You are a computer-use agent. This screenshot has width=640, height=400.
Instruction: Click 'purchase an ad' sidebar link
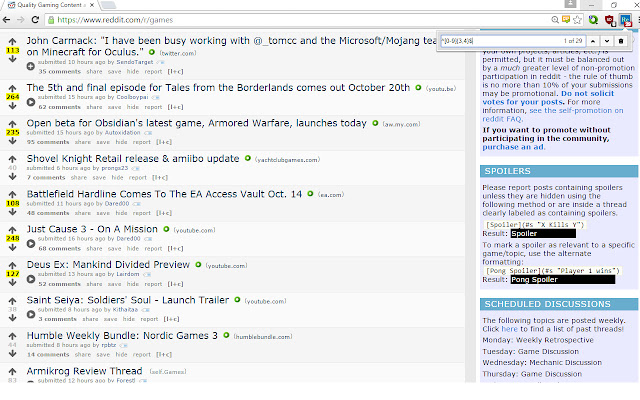[x=513, y=147]
